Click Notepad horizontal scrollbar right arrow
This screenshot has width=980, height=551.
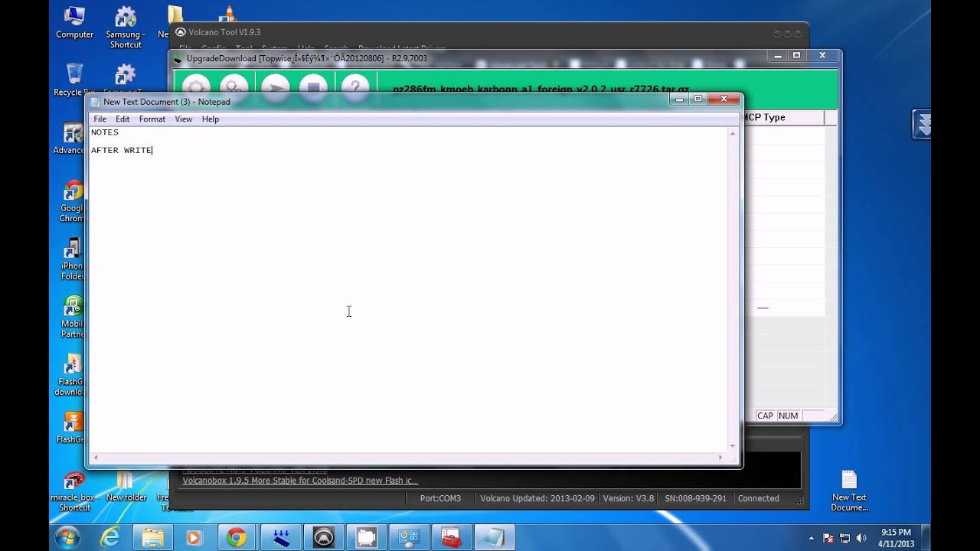pyautogui.click(x=720, y=458)
